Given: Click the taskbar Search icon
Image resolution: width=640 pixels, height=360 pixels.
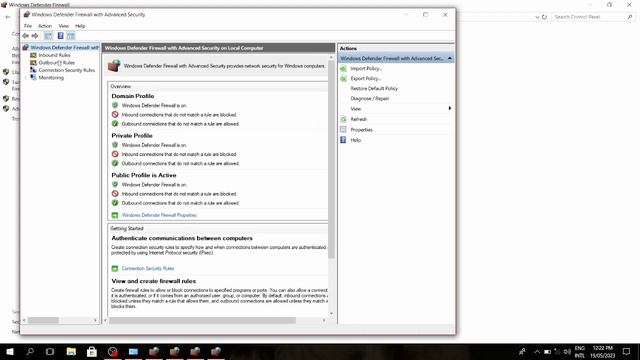Looking at the screenshot, I should click(x=30, y=351).
